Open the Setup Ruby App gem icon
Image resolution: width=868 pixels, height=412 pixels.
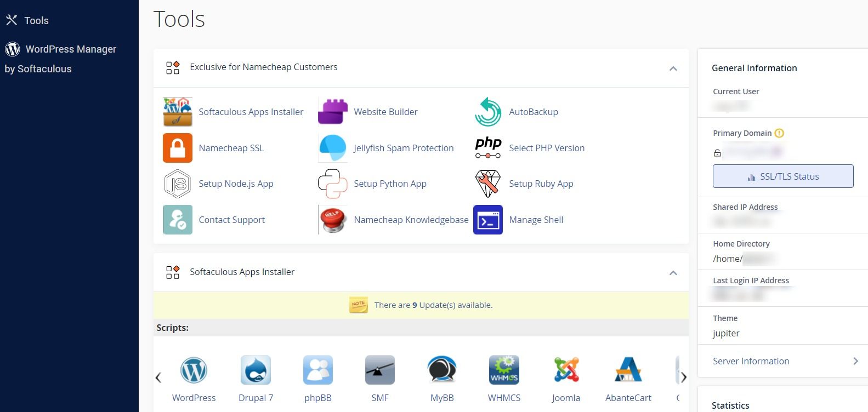488,184
